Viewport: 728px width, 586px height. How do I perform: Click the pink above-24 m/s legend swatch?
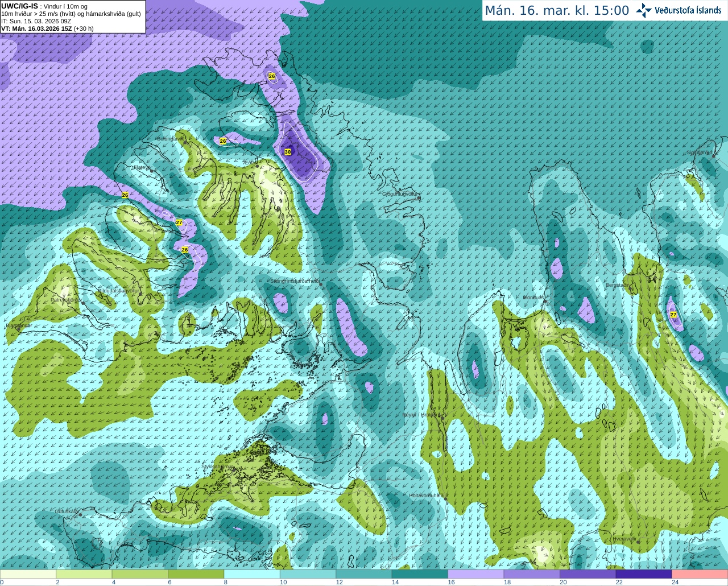click(700, 574)
